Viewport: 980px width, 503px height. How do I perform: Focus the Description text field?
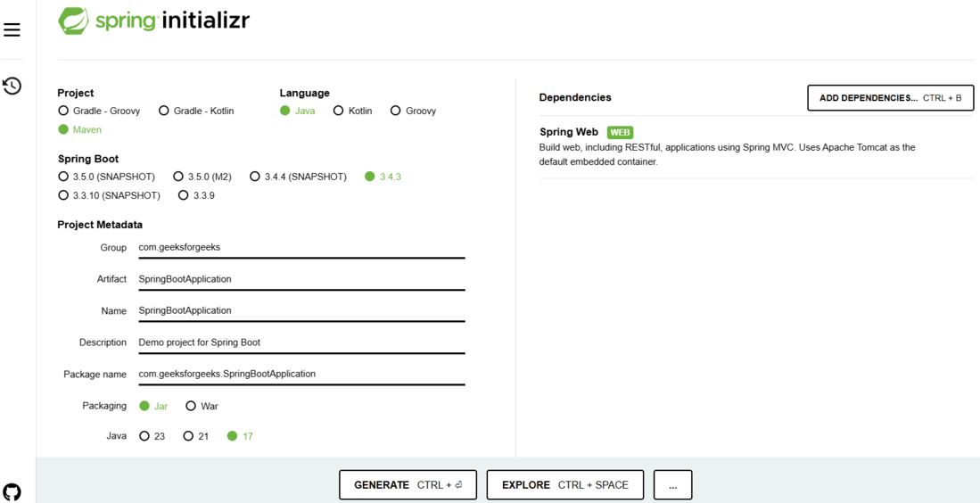301,342
